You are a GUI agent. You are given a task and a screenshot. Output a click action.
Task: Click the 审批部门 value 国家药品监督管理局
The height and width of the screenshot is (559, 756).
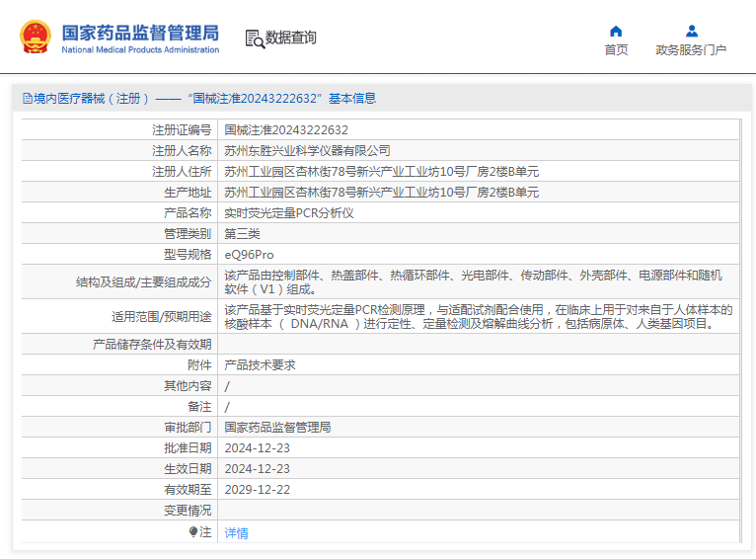pyautogui.click(x=277, y=428)
